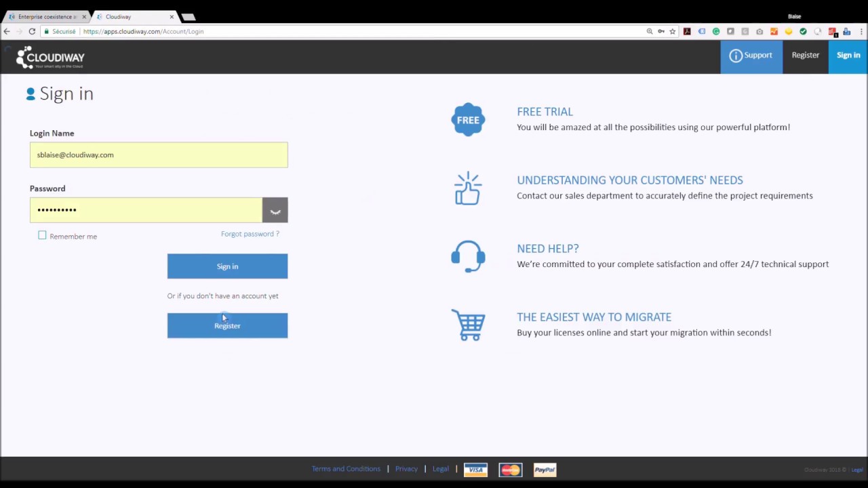
Task: Reveal password using the eye button
Action: [x=275, y=210]
